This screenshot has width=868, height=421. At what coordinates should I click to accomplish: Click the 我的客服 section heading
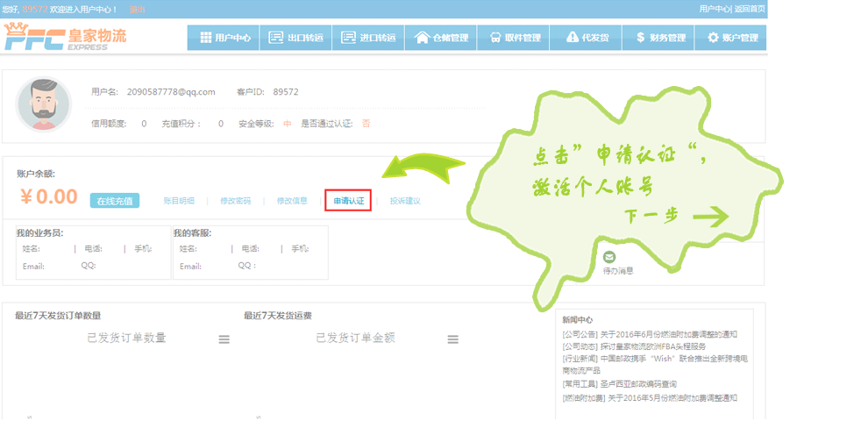(193, 234)
